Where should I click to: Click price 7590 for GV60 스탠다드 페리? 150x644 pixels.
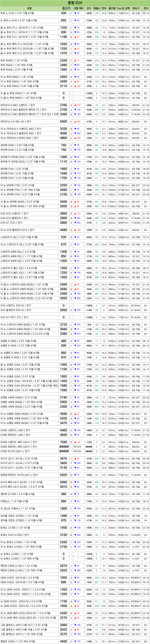64,442
